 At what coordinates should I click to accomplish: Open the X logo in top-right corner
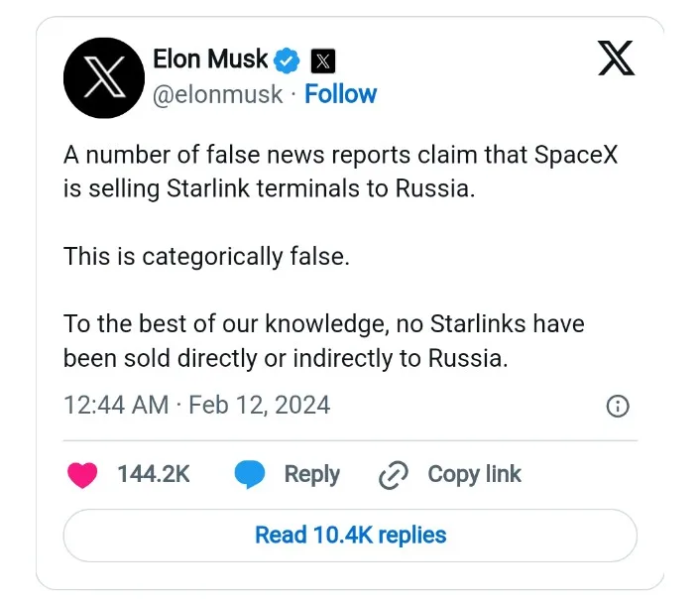(x=617, y=60)
